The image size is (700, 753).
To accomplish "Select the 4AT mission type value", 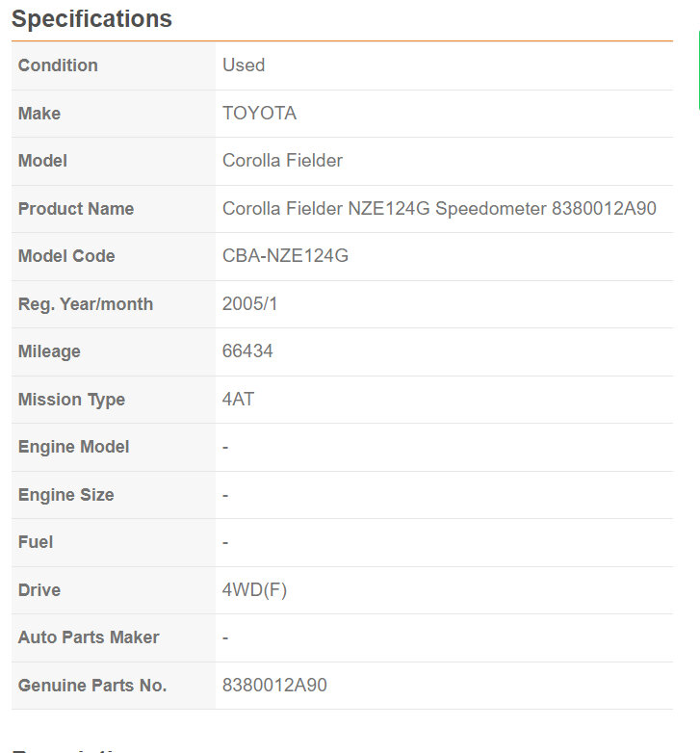I will [x=239, y=400].
